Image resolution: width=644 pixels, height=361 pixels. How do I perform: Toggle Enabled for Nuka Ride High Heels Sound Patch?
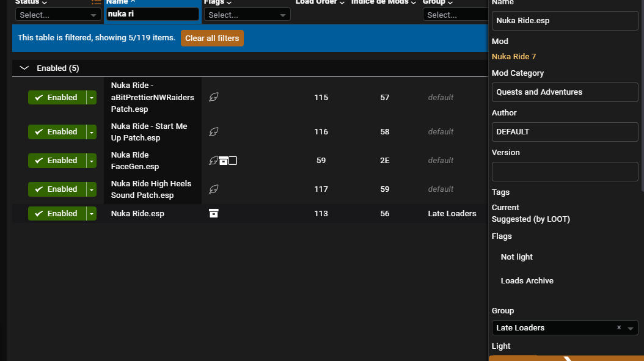[57, 189]
